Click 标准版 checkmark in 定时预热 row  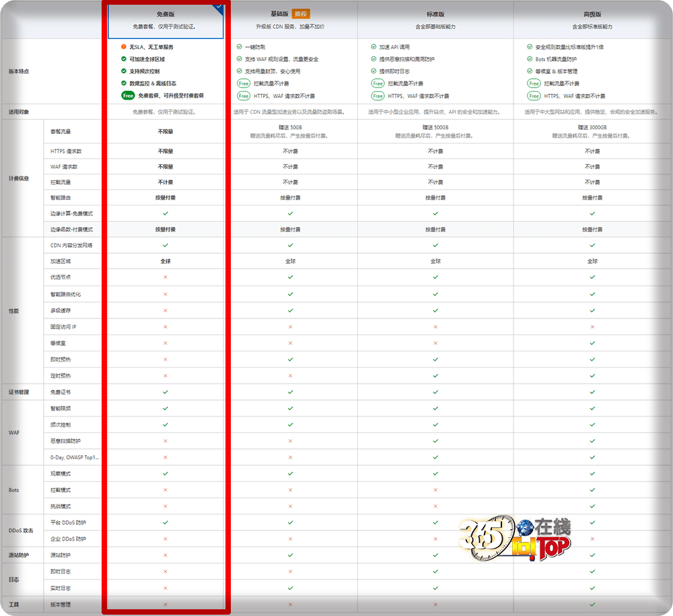point(435,376)
